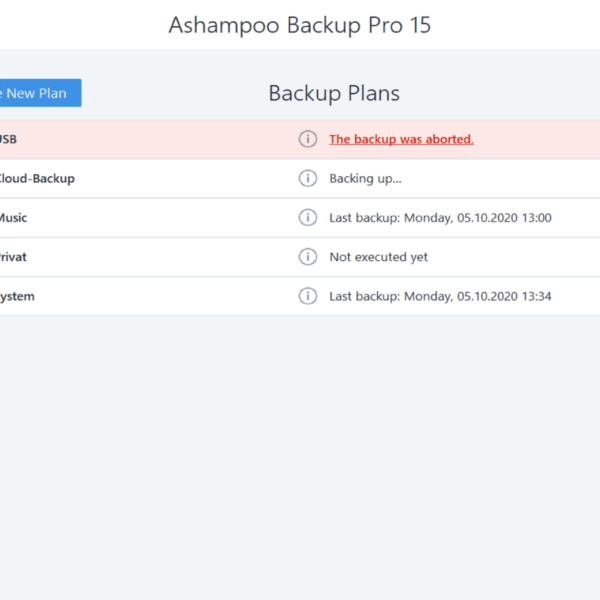Click Music's last backup 13:00 status

click(440, 218)
